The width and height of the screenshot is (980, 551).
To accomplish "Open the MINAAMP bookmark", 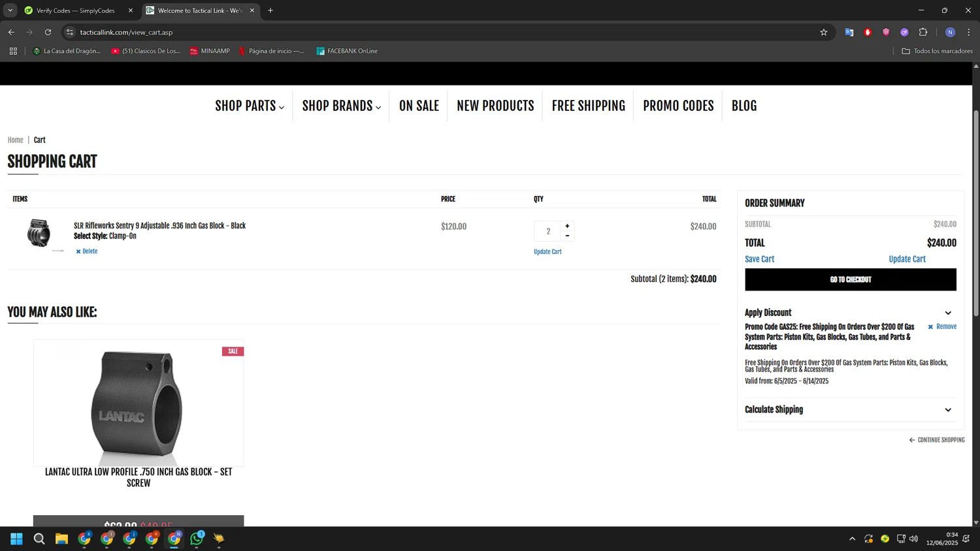I will [210, 51].
